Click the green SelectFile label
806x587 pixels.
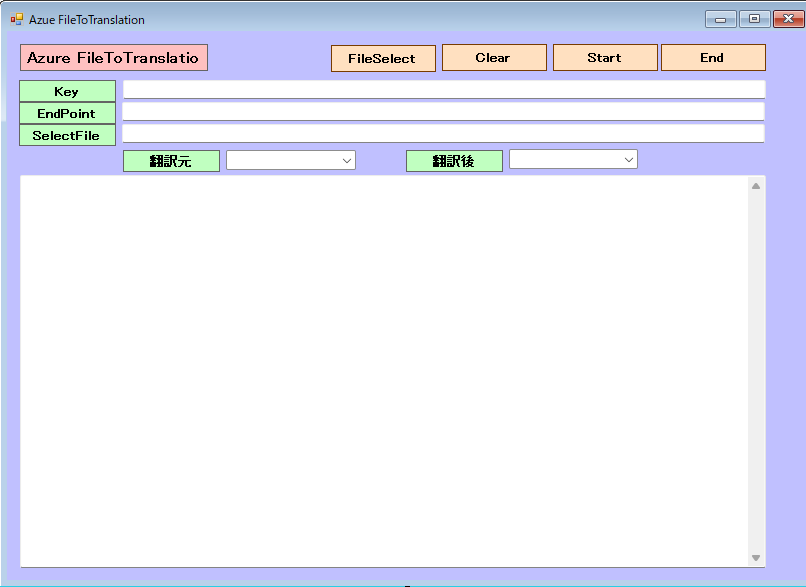(x=67, y=135)
